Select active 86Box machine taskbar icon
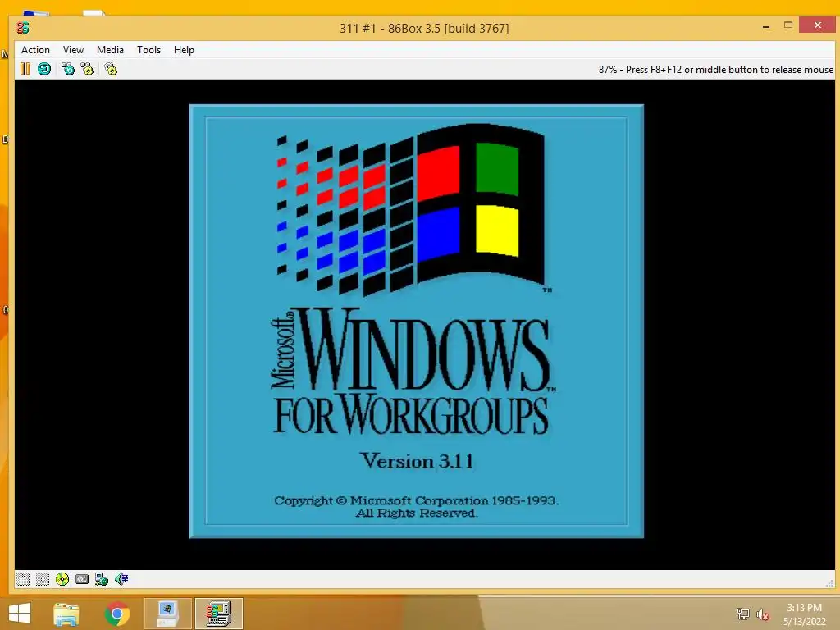Viewport: 840px width, 630px height. point(219,614)
